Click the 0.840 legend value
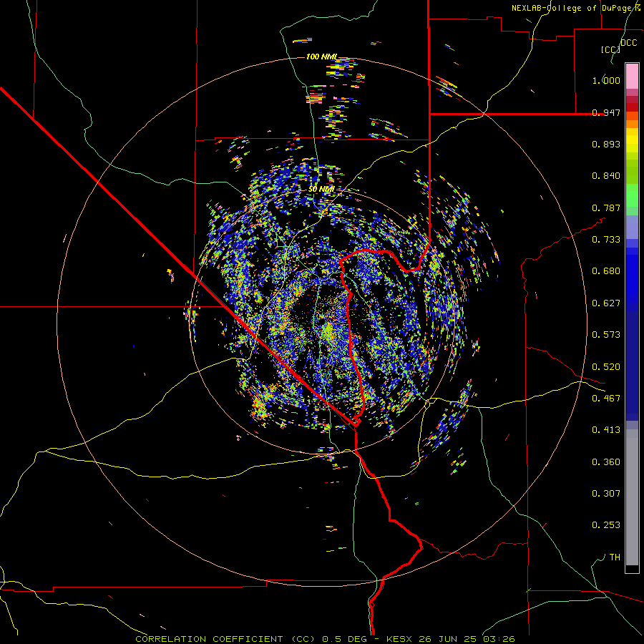 pyautogui.click(x=606, y=176)
